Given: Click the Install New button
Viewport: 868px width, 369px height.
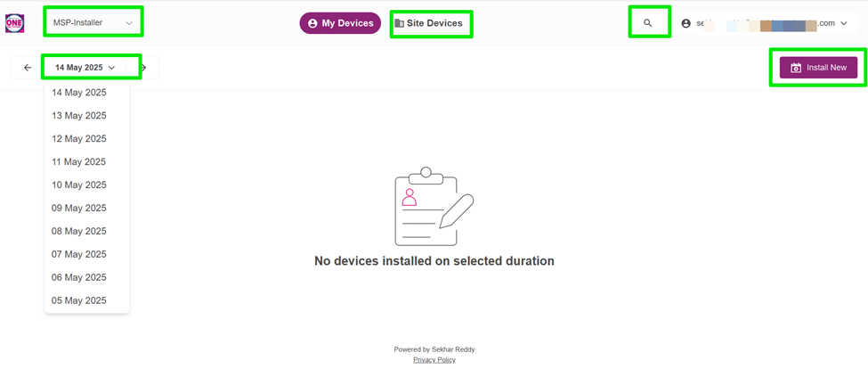Looking at the screenshot, I should pos(818,68).
